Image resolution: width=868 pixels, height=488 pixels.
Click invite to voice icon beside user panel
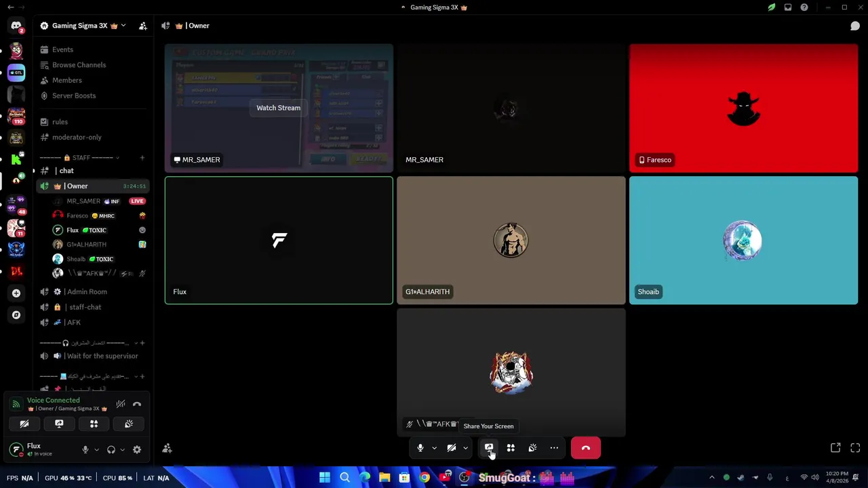point(167,448)
